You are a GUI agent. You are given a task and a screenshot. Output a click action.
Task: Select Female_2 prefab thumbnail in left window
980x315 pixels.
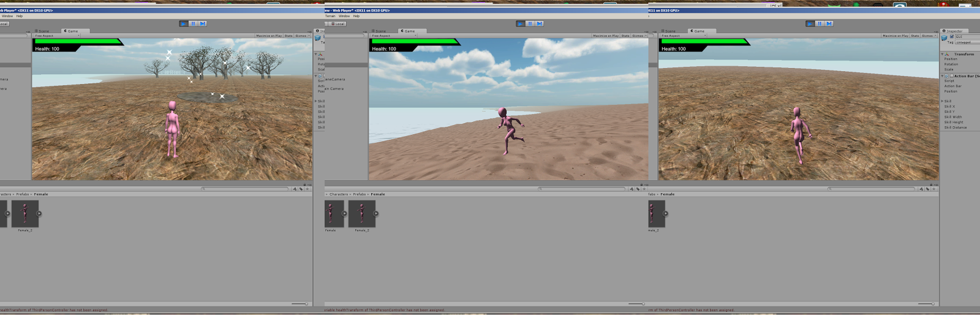click(24, 214)
